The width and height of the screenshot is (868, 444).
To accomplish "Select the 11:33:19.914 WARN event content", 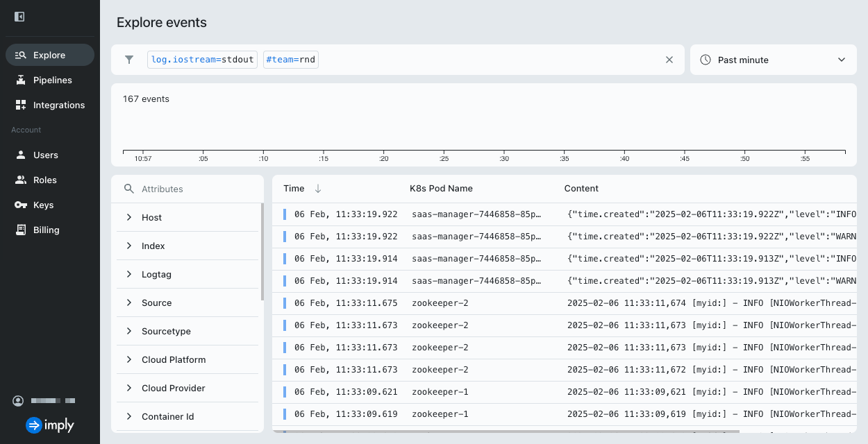I will 712,281.
